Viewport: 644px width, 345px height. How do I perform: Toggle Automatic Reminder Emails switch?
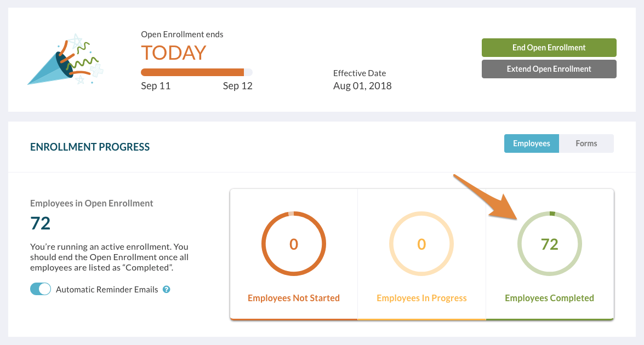40,289
